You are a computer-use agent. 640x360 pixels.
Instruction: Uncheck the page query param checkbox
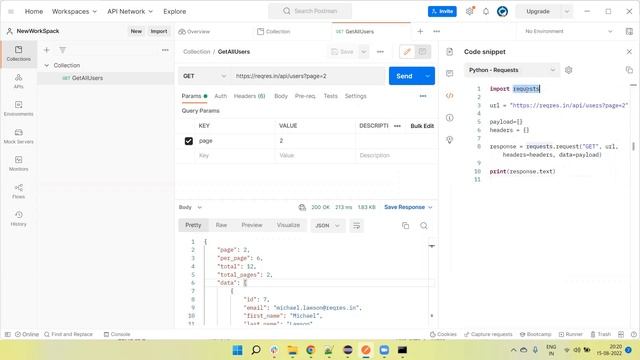click(x=189, y=141)
